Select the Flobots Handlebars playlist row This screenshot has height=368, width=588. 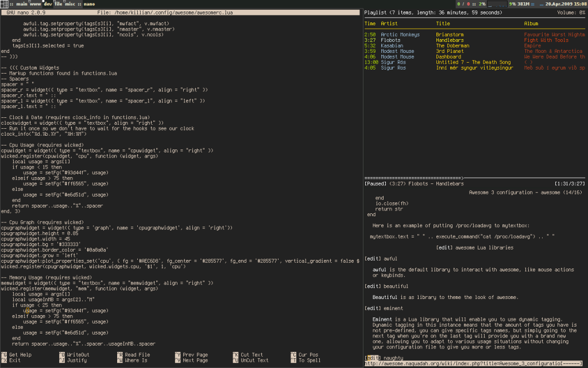click(x=474, y=40)
